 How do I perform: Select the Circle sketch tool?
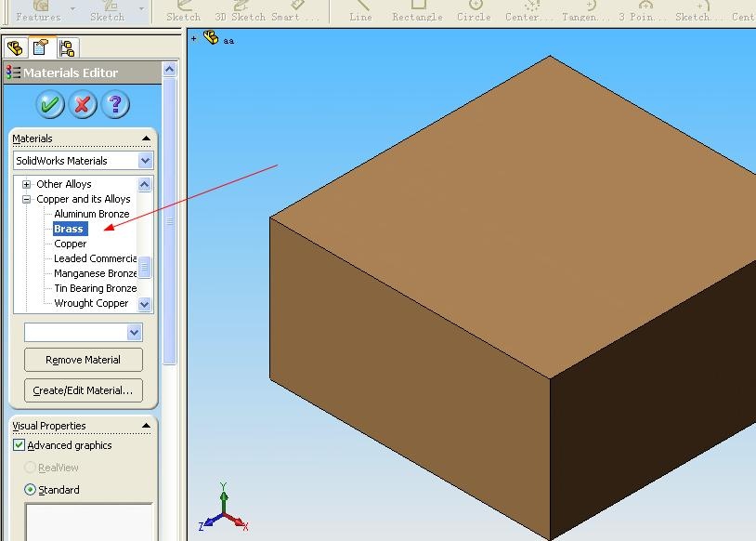(x=474, y=11)
